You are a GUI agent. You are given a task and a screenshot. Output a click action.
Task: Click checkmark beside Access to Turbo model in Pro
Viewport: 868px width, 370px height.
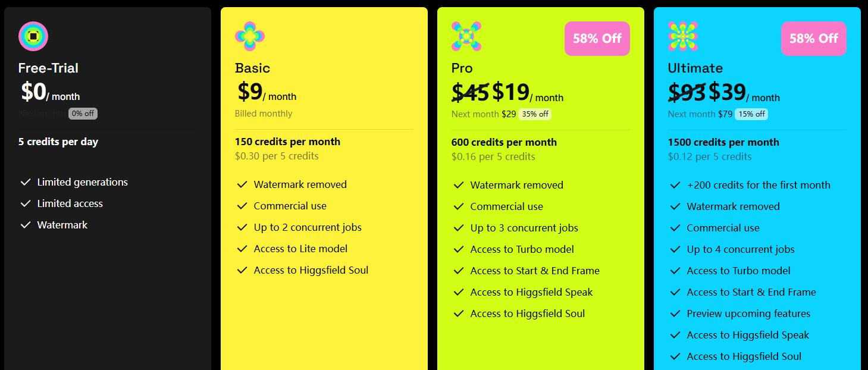(x=459, y=249)
